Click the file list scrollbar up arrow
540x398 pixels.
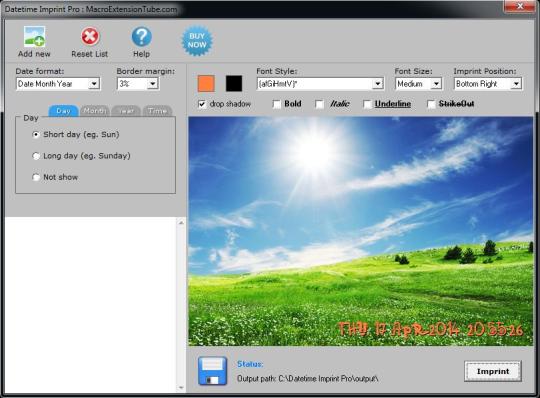181,223
